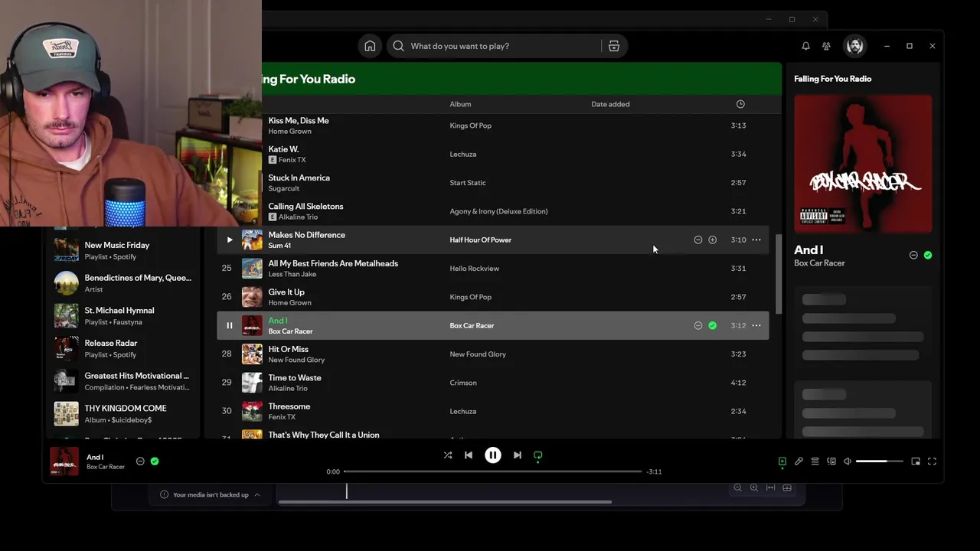Viewport: 980px width, 551px height.
Task: Open THY KINGDOM COME album
Action: tap(122, 413)
